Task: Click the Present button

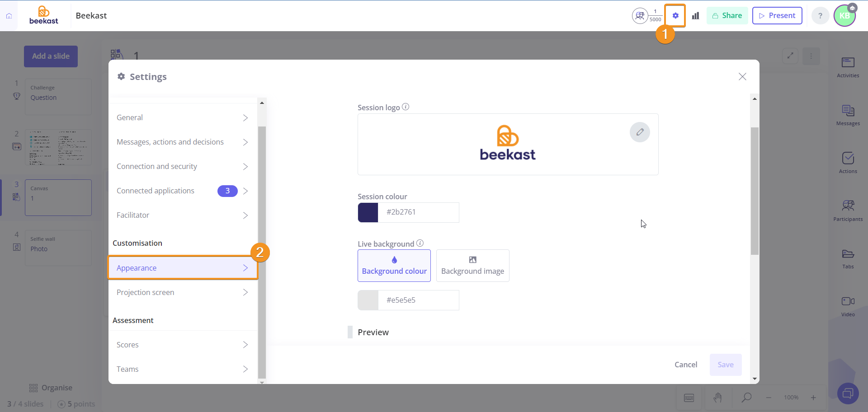Action: point(777,16)
